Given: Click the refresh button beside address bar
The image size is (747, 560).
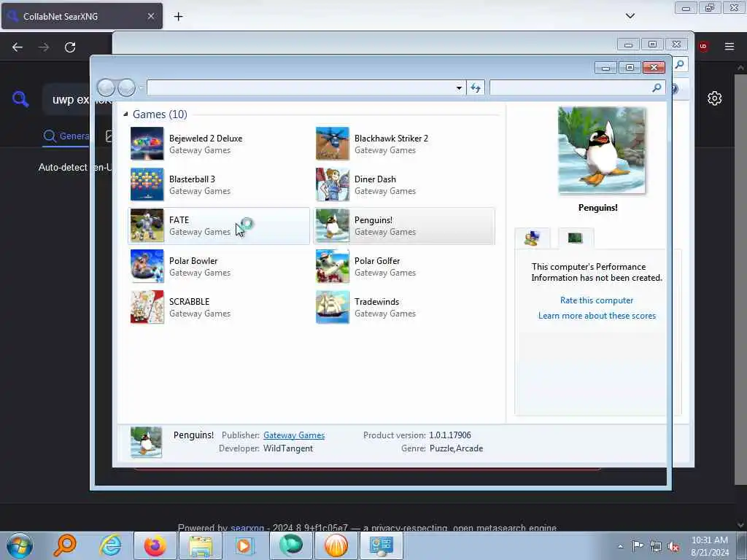Looking at the screenshot, I should [476, 87].
